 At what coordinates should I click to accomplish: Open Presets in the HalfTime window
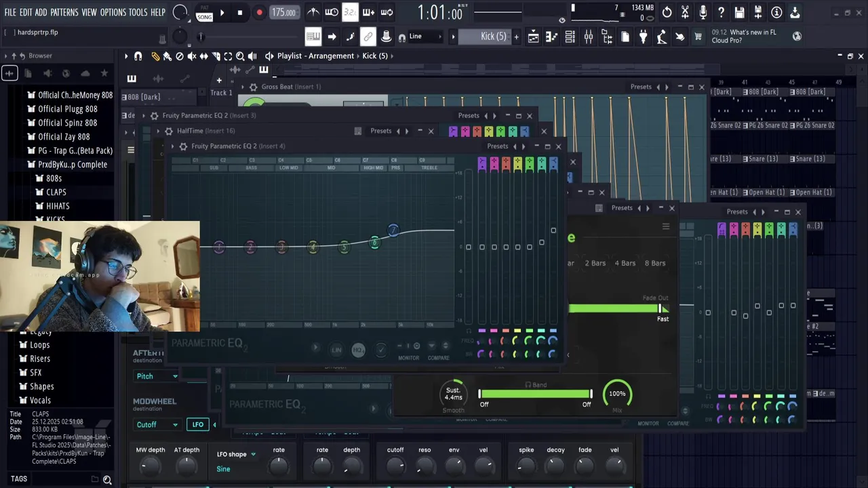coord(380,131)
